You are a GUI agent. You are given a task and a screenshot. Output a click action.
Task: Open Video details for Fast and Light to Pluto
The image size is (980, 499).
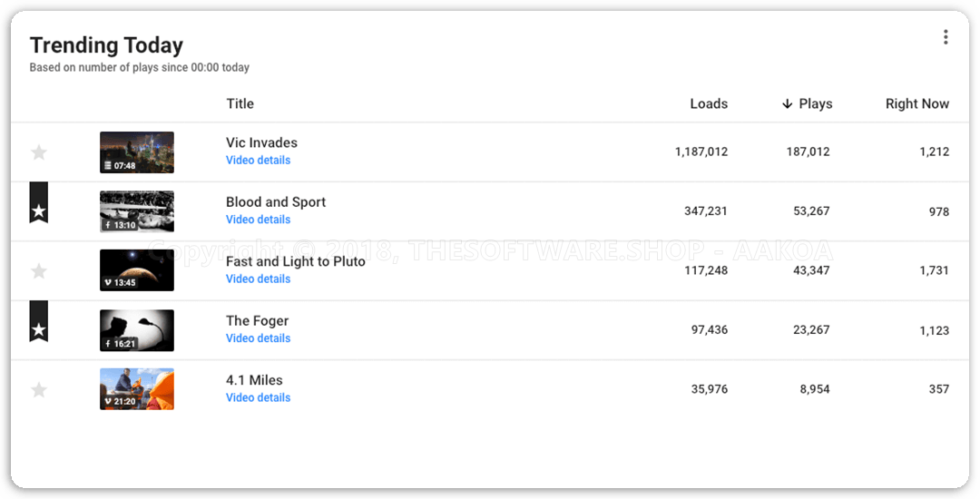pyautogui.click(x=259, y=279)
